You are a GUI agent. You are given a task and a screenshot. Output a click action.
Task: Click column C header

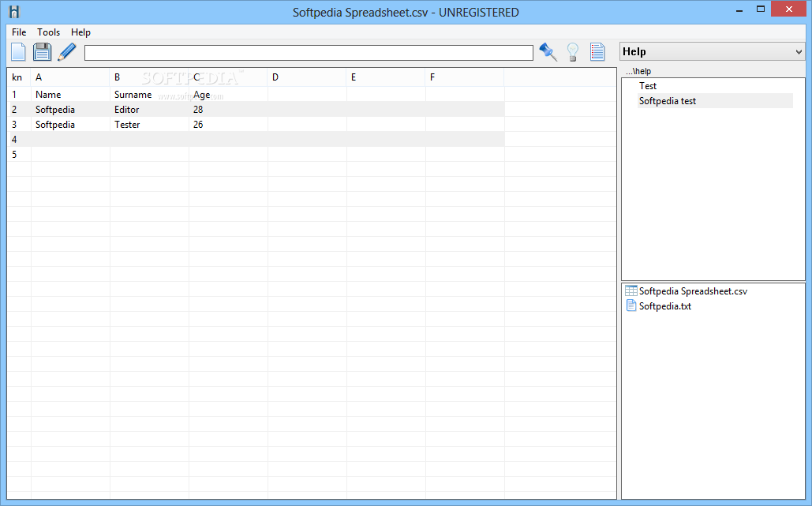point(228,77)
